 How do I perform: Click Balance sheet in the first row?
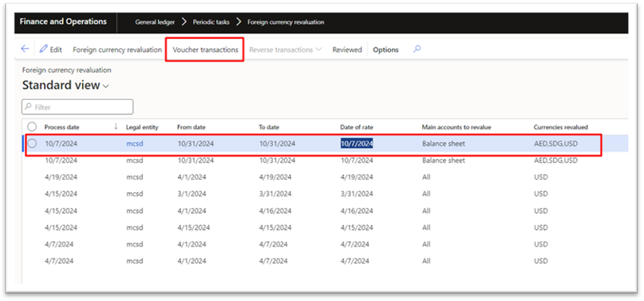444,144
